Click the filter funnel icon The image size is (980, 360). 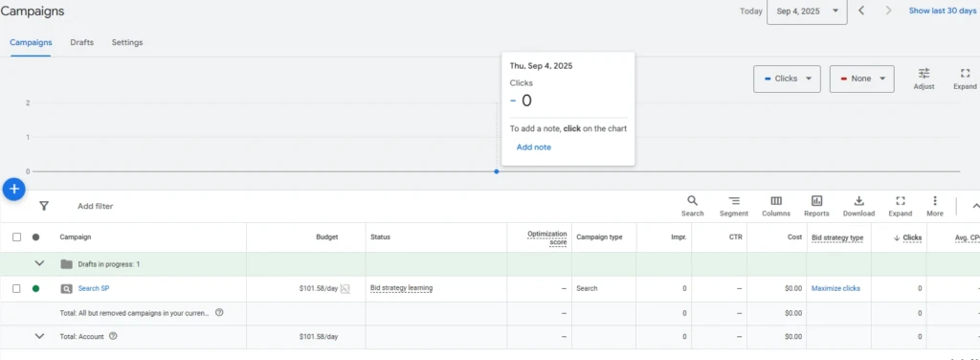pyautogui.click(x=44, y=206)
